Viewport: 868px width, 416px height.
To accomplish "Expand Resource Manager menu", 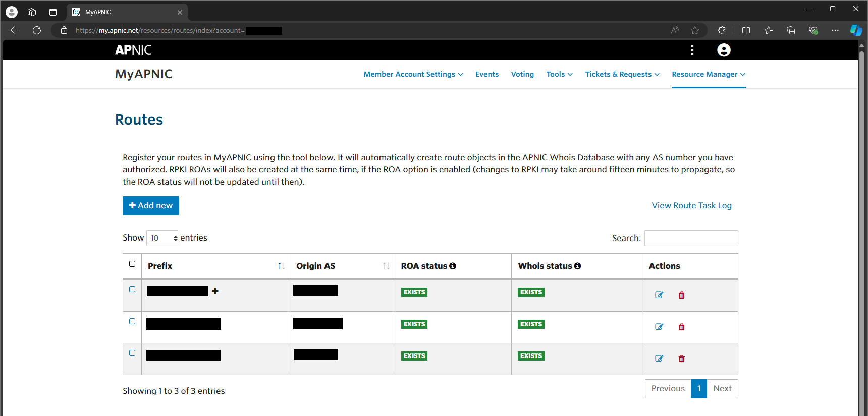I will (x=709, y=74).
